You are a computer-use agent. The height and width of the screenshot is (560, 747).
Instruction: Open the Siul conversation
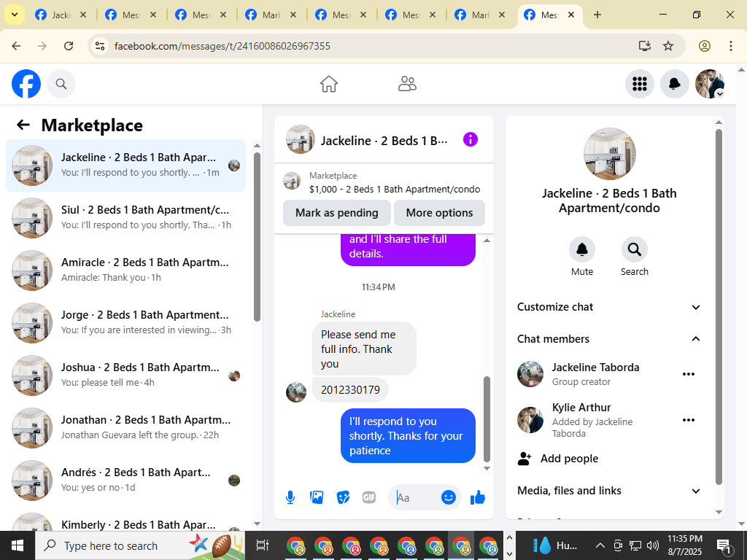pos(125,217)
